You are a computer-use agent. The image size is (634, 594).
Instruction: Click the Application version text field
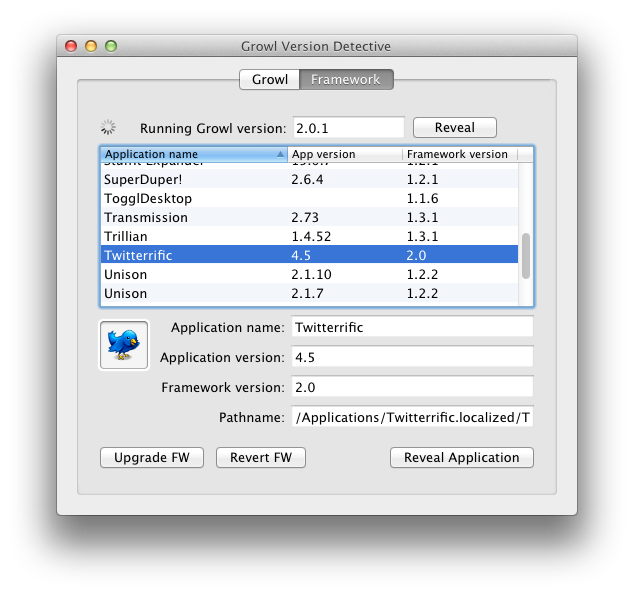[x=412, y=357]
